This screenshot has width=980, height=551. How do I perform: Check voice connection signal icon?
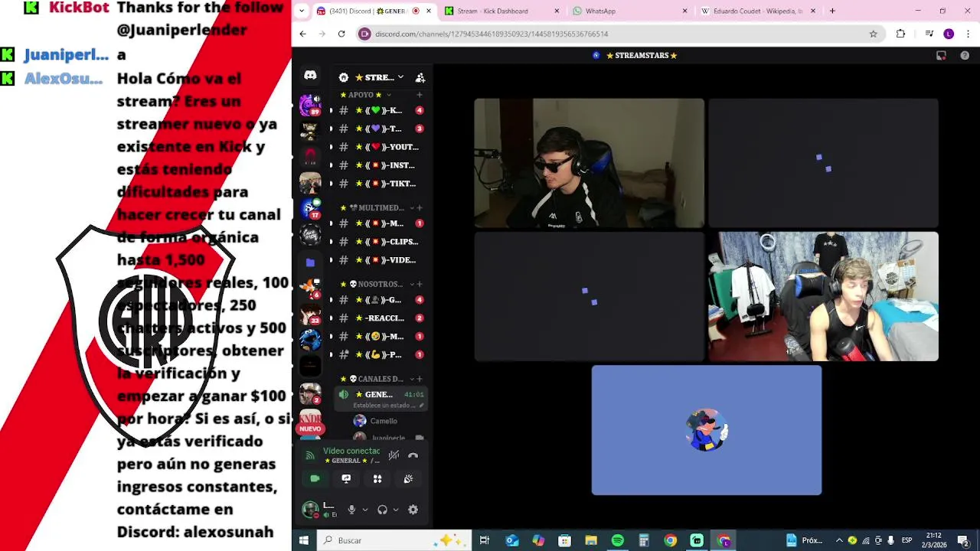pyautogui.click(x=310, y=455)
